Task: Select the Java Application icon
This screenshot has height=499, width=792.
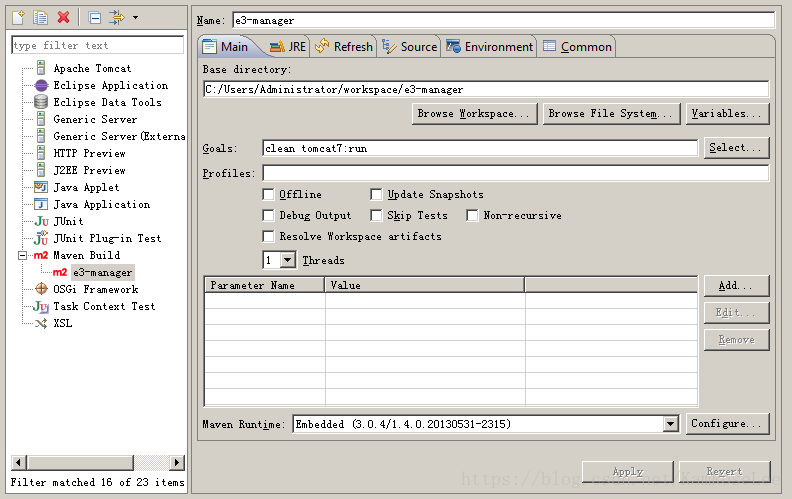Action: [x=41, y=204]
